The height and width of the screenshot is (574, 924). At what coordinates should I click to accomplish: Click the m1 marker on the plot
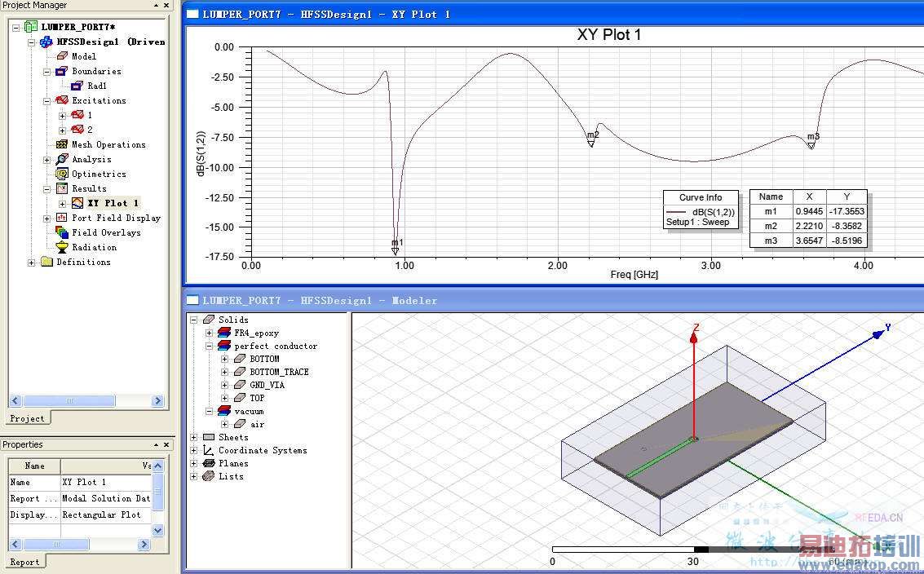click(x=396, y=249)
